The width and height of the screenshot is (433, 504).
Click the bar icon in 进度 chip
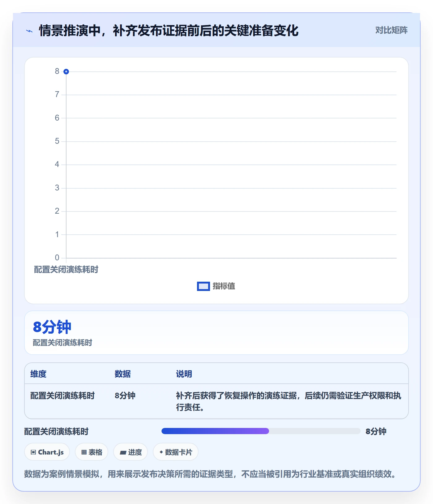coord(123,453)
